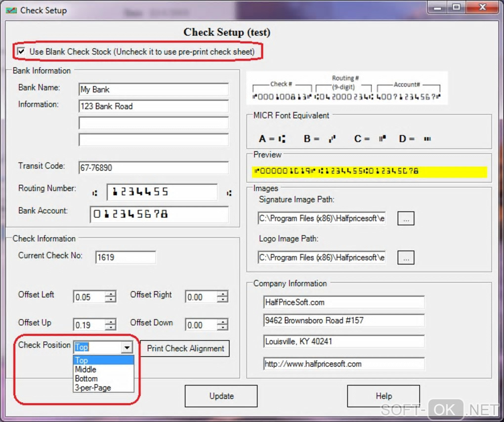
Task: Decrease Offset Down with down arrow
Action: point(222,328)
